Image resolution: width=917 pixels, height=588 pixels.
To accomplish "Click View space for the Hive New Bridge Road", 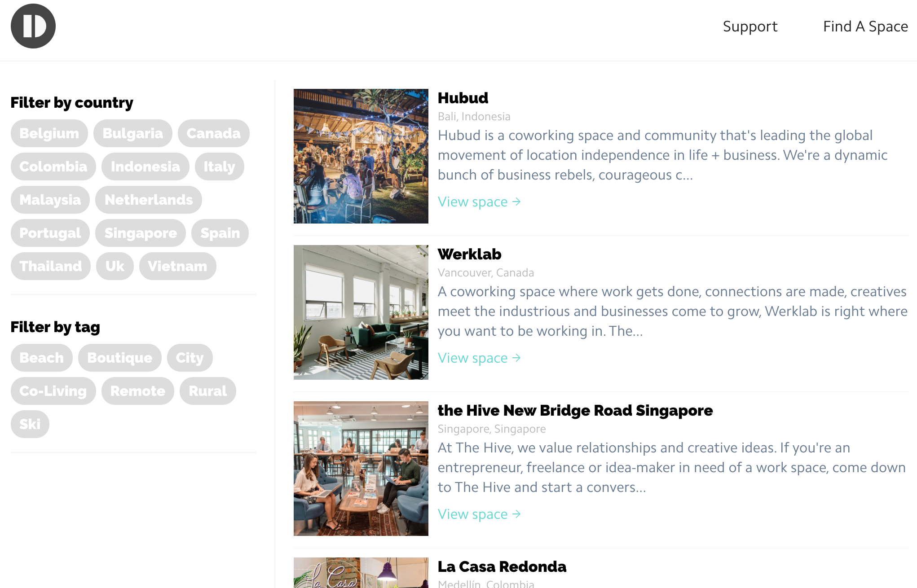I will [x=479, y=514].
